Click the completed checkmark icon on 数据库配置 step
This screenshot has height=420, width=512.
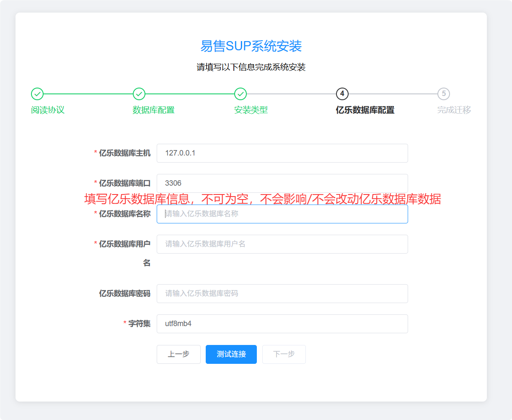pyautogui.click(x=139, y=95)
